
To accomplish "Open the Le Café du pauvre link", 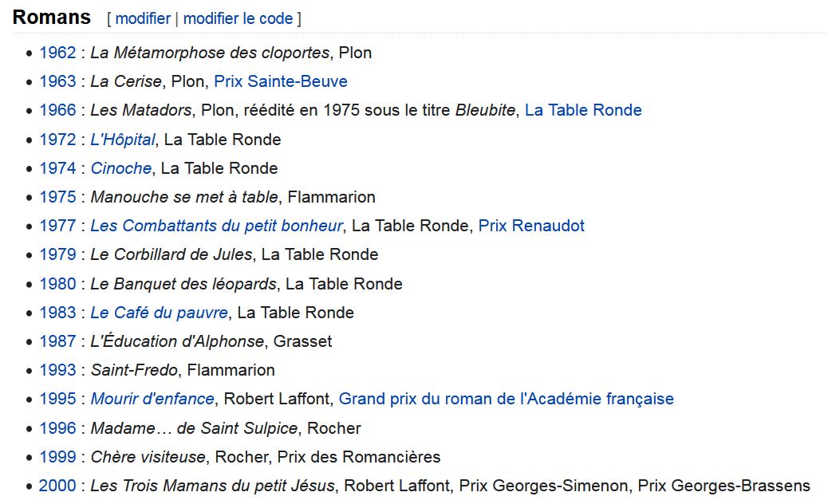I will tap(159, 313).
